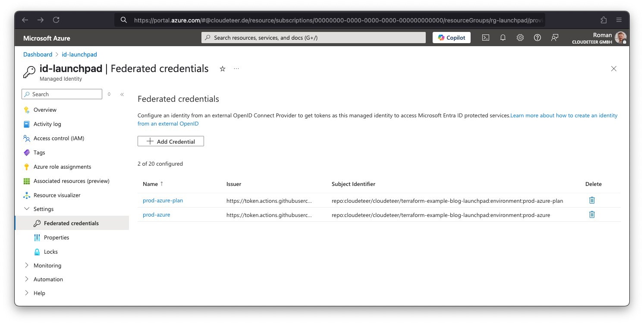This screenshot has height=324, width=644.
Task: Select Federated credentials menu item
Action: pos(72,223)
